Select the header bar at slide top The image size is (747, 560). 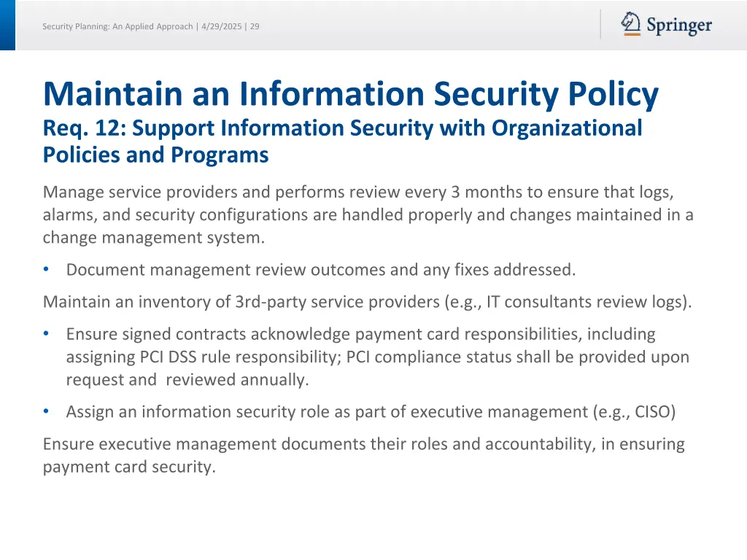click(365, 25)
